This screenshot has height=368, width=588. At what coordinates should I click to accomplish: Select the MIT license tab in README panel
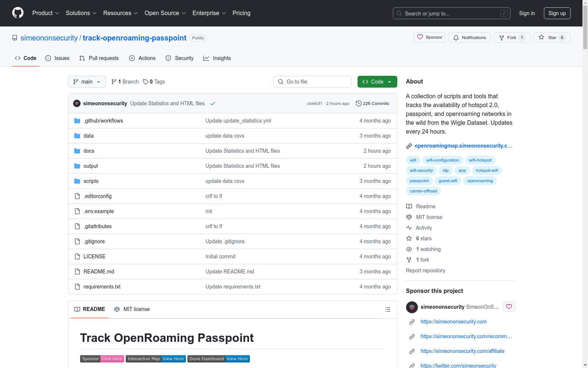click(x=132, y=309)
